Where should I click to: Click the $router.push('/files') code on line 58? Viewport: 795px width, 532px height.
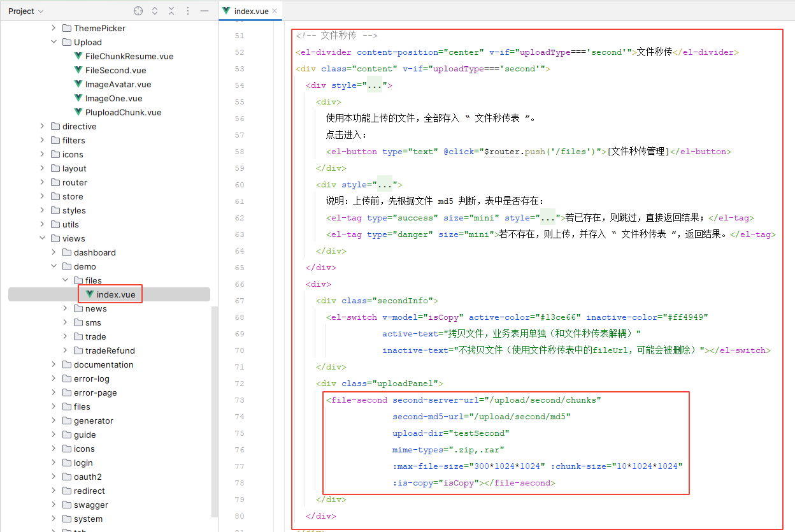[540, 152]
